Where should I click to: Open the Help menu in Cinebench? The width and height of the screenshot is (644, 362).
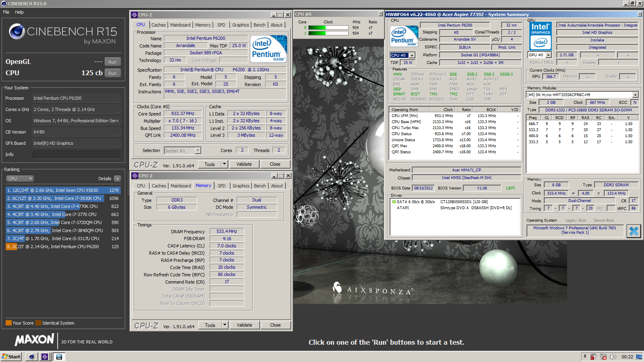(19, 12)
